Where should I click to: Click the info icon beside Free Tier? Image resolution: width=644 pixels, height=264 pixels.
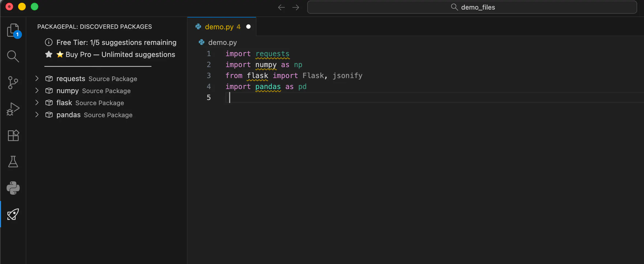pos(49,42)
